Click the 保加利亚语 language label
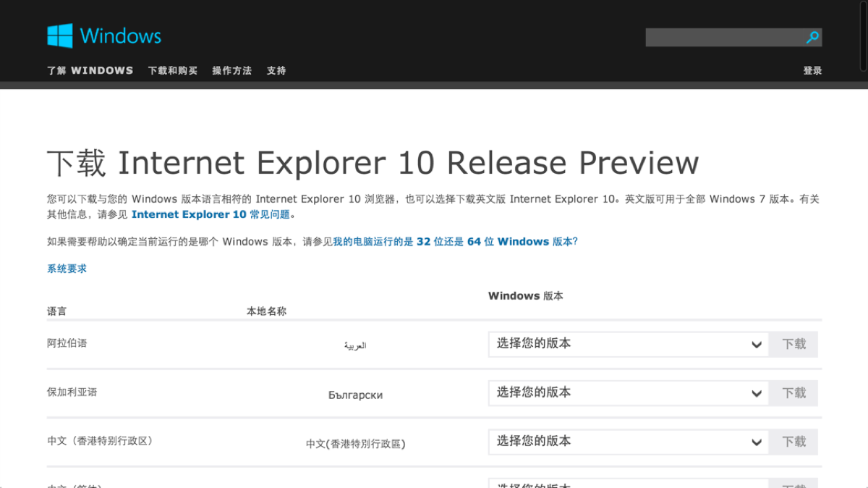The height and width of the screenshot is (488, 868). point(72,392)
